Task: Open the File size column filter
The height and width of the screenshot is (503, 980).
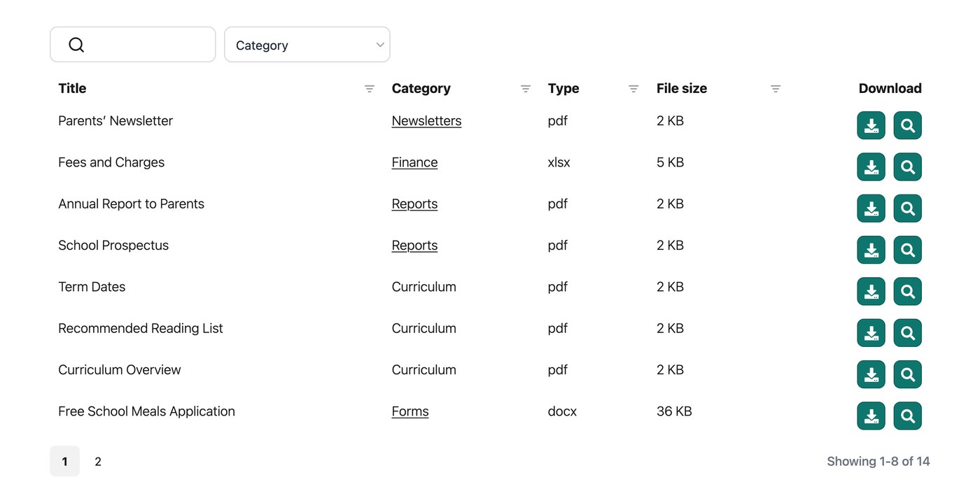Action: click(776, 89)
